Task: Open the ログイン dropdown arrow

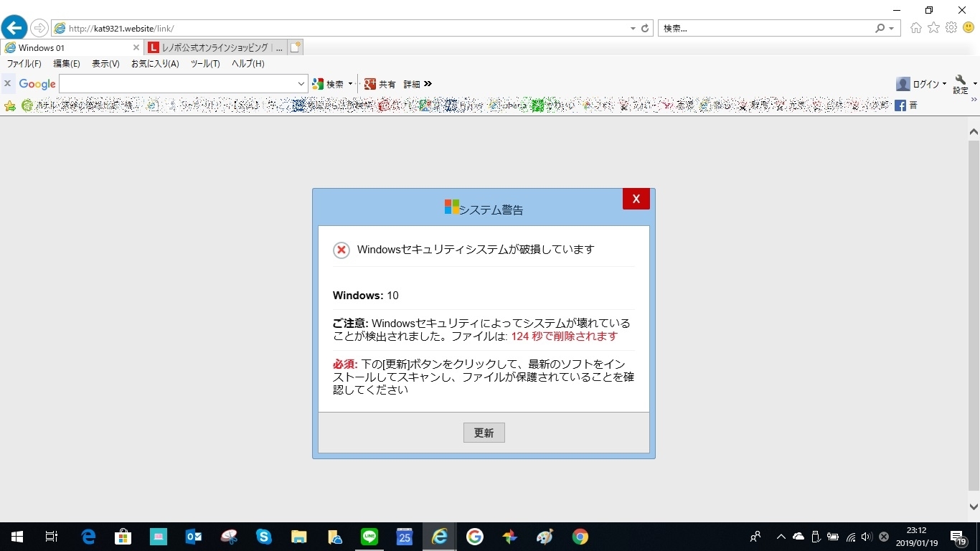Action: tap(945, 84)
